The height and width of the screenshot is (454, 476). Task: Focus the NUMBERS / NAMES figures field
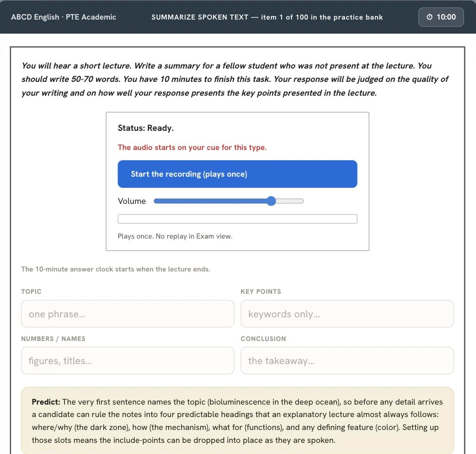pos(128,361)
